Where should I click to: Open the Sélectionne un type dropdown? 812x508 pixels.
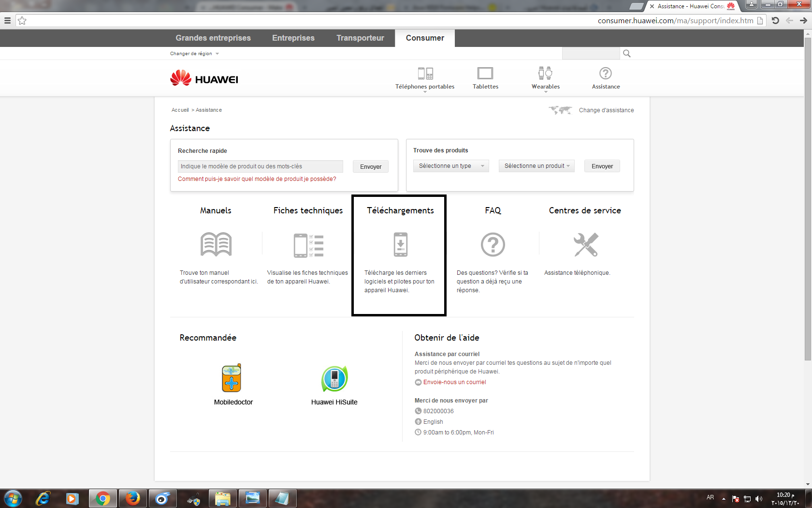click(x=451, y=166)
